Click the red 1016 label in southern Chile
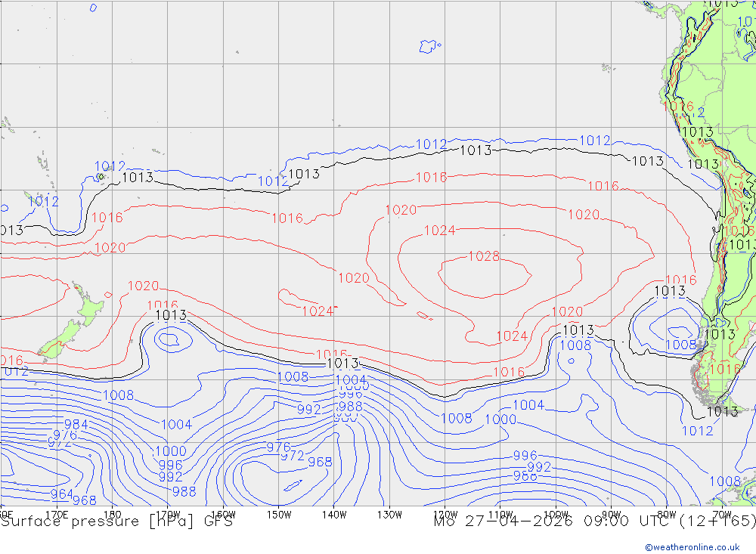 (725, 370)
